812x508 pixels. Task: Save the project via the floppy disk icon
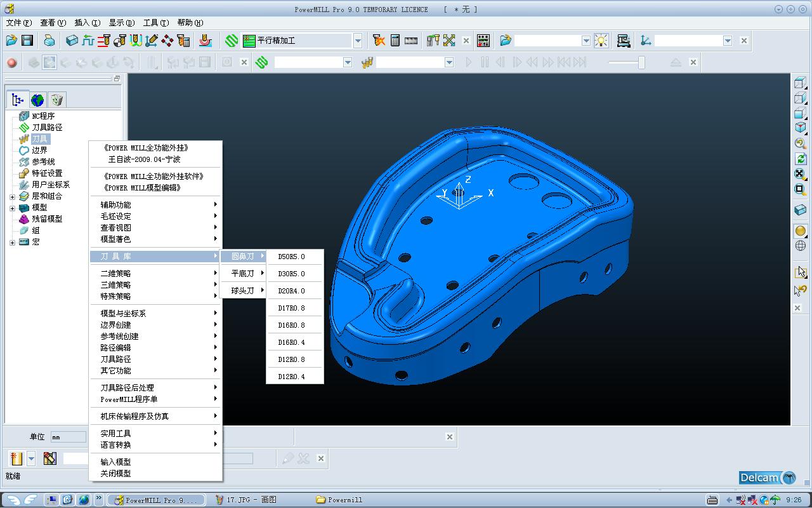click(x=27, y=41)
